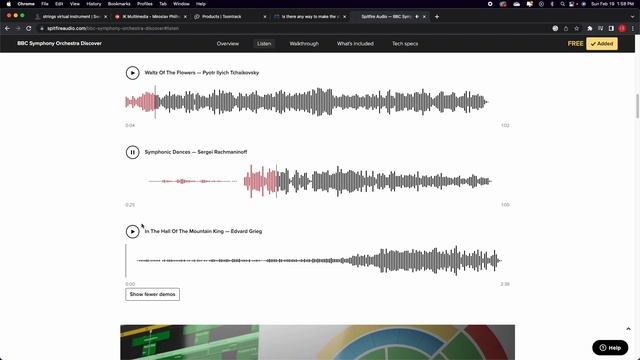Click the page vertical scrollbar thumb

tap(637, 106)
